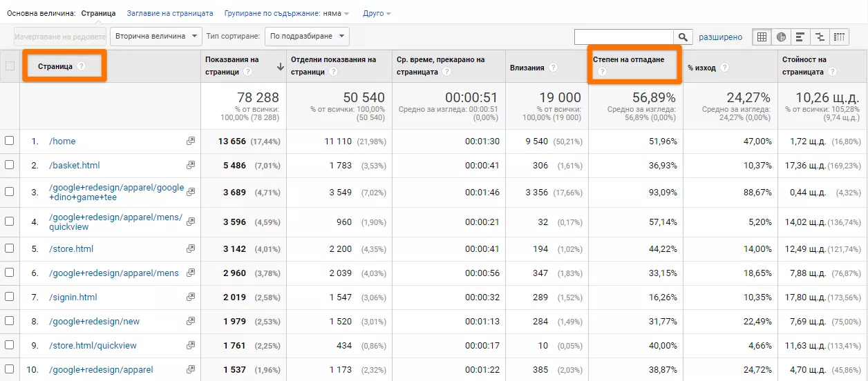Switch to pivot table view

(839, 37)
